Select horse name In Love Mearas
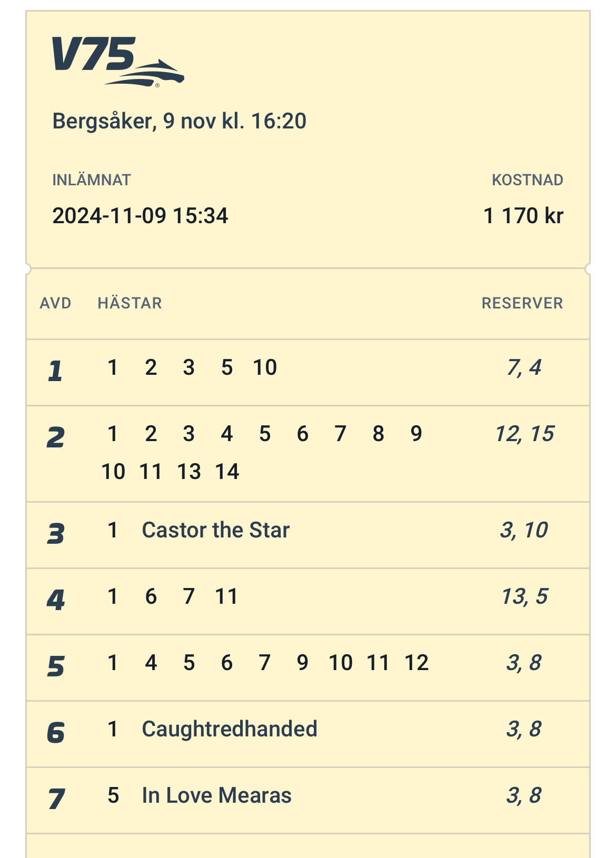Viewport: 616px width, 858px height. 216,795
